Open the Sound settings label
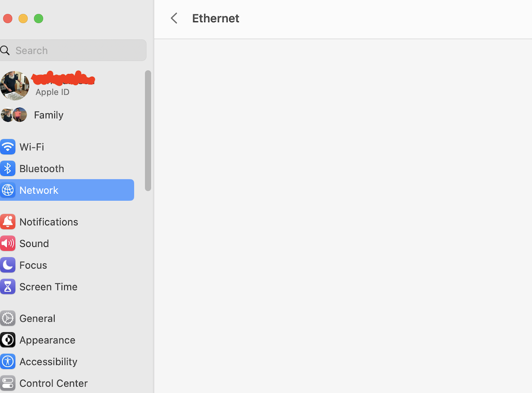The height and width of the screenshot is (393, 532). tap(34, 243)
